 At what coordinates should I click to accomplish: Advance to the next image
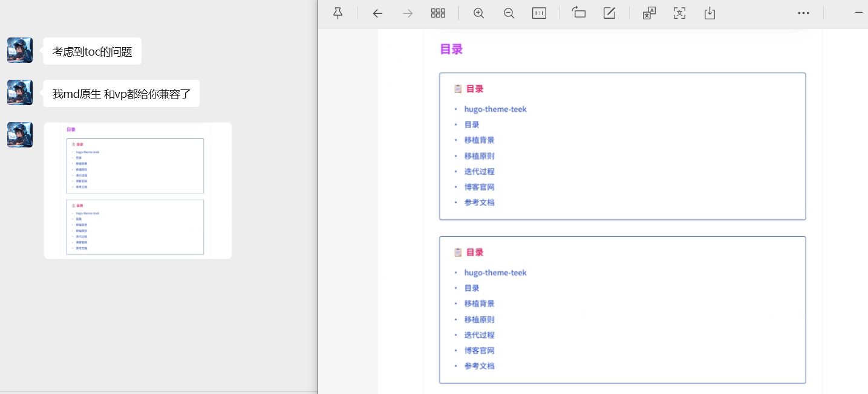[x=408, y=13]
